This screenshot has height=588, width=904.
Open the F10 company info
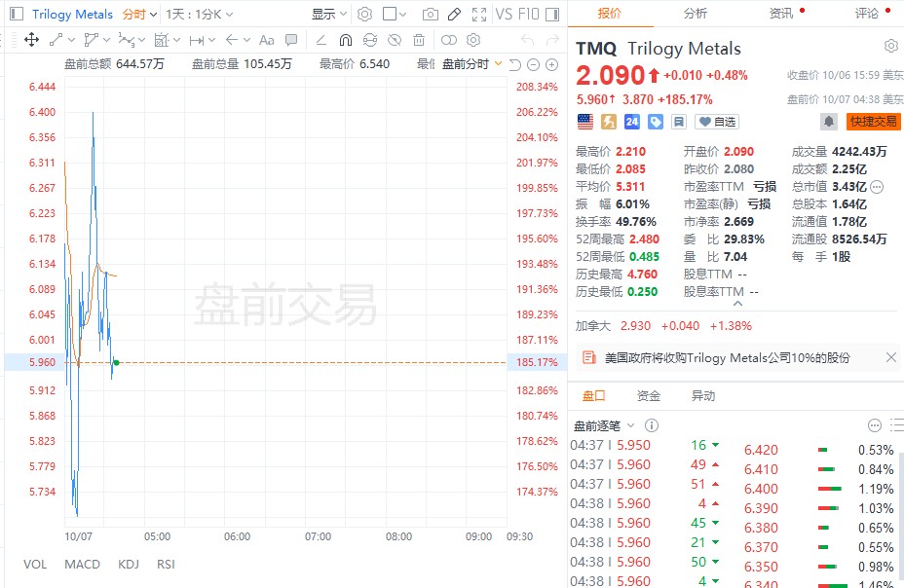coord(528,14)
